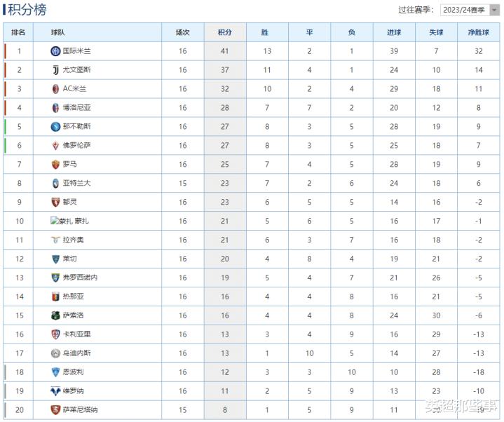
Task: Click the Lazio (拉齐奥) eagle icon
Action: (x=55, y=240)
